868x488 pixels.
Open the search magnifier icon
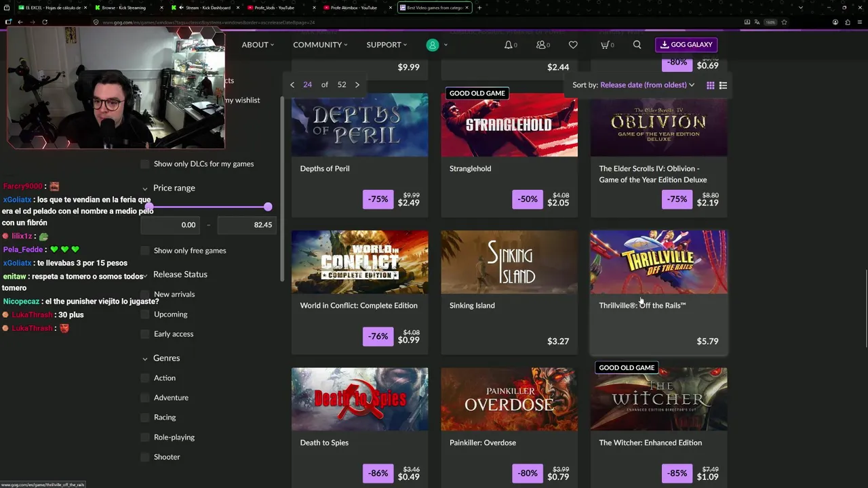(x=637, y=45)
